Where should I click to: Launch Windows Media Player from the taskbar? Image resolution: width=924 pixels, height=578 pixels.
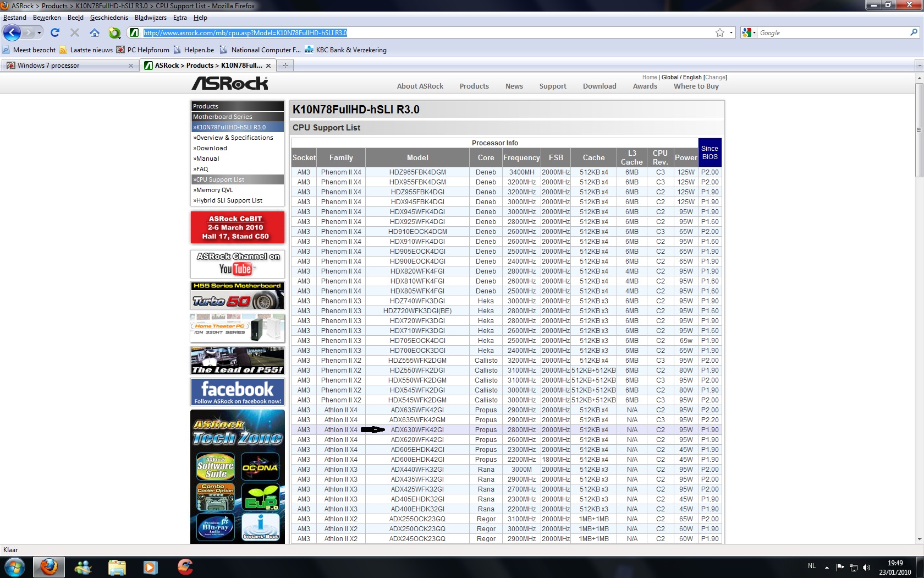[150, 567]
